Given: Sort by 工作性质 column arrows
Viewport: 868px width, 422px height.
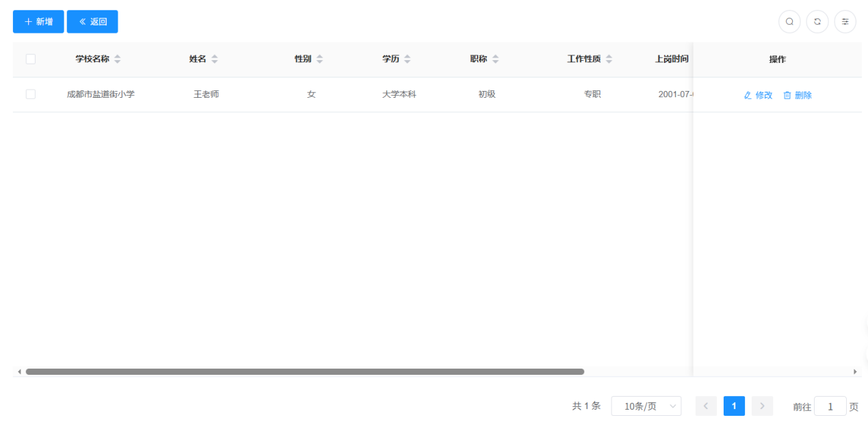Looking at the screenshot, I should tap(609, 60).
